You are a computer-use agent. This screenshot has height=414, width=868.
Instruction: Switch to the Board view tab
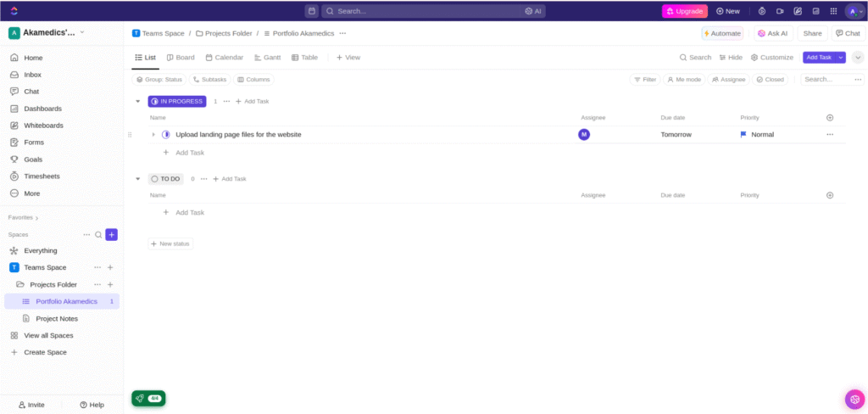(181, 58)
